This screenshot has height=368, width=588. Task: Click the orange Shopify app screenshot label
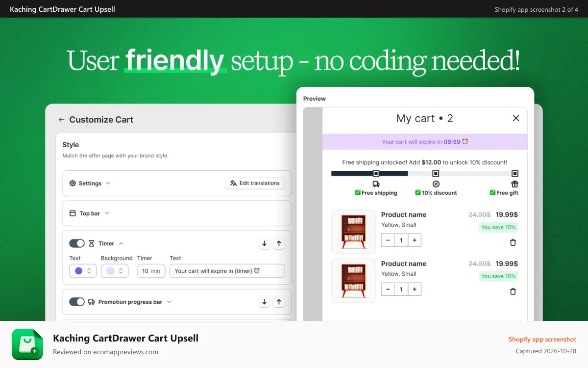click(542, 340)
